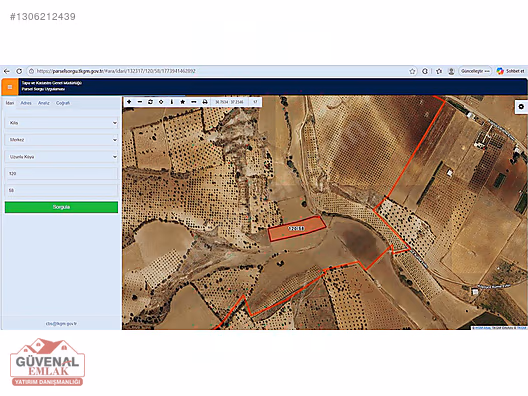Switch to the İdari tab
The height and width of the screenshot is (396, 528).
coord(10,103)
